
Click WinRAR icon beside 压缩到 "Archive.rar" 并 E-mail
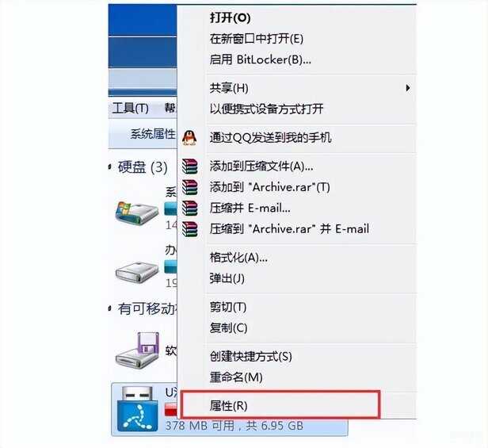coord(190,229)
